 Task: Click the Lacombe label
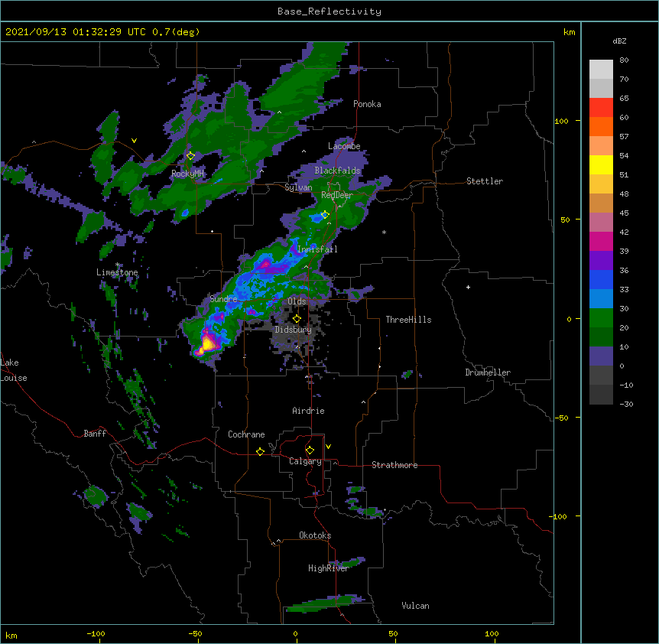(344, 146)
